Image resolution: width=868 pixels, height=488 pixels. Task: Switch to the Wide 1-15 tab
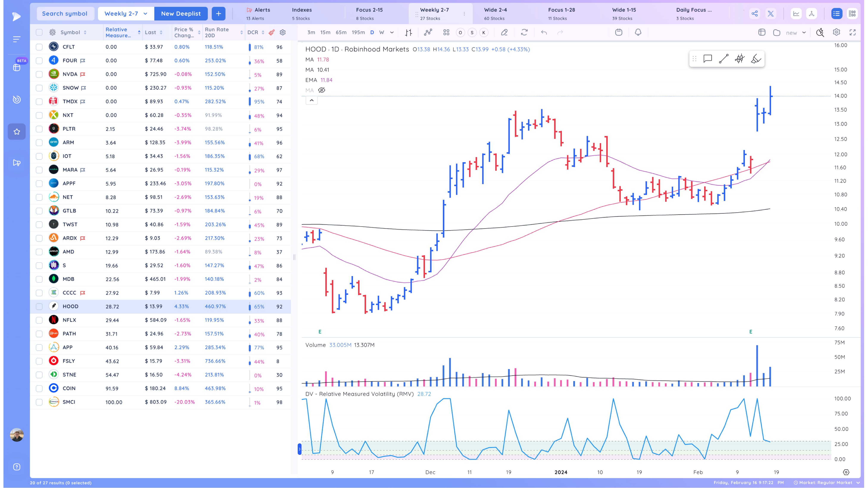coord(624,14)
